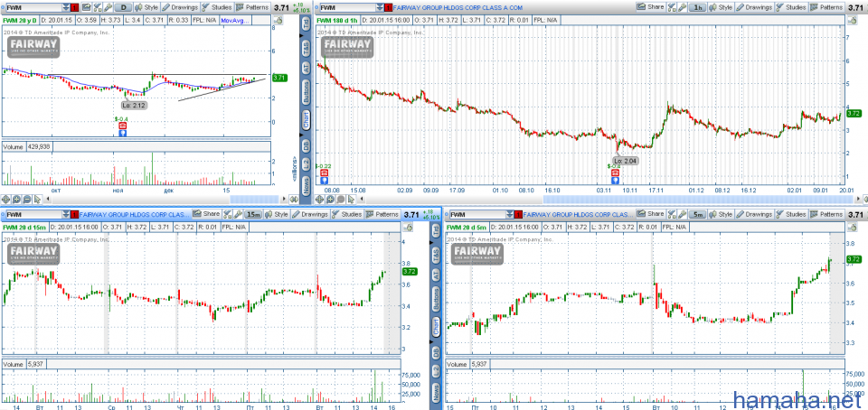The image size is (868, 410).
Task: Click the flask icon right of 1h chart header
Action: pos(852,20)
